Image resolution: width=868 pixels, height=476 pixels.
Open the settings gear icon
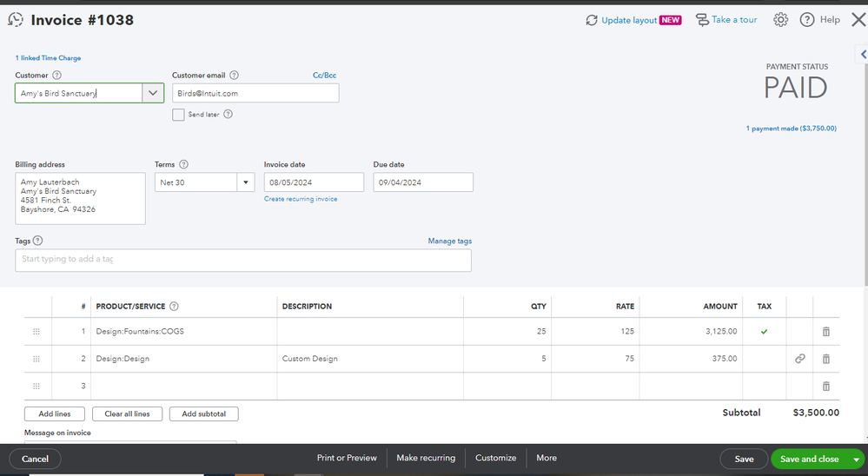click(780, 20)
